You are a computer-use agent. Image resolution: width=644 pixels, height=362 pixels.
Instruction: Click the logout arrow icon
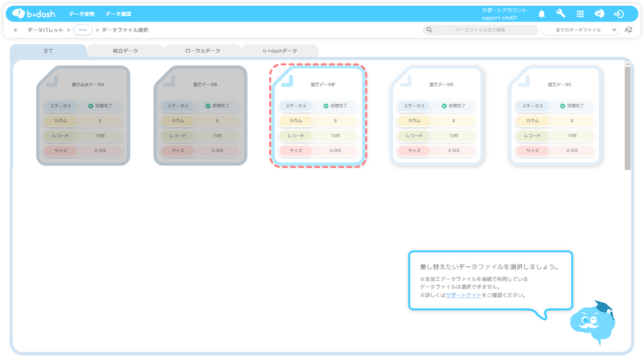[x=619, y=14]
